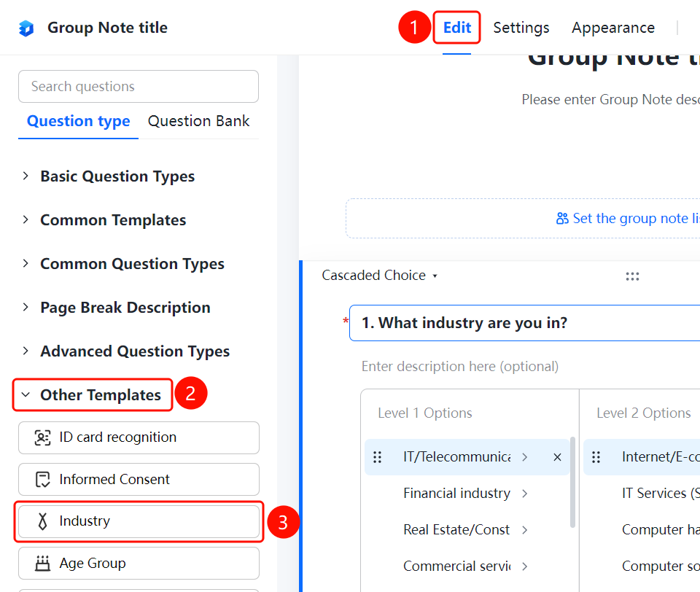The height and width of the screenshot is (592, 700).
Task: Click Set the group note list link
Action: [636, 218]
